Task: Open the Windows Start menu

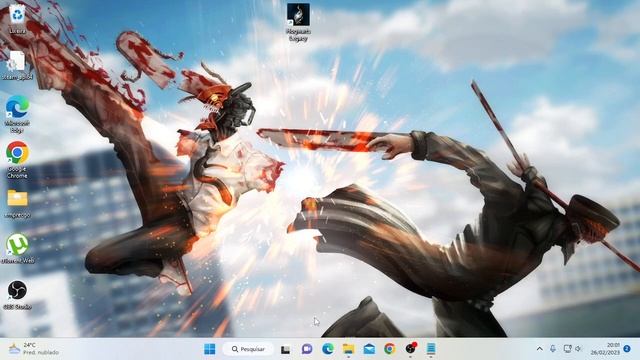Action: (210, 349)
